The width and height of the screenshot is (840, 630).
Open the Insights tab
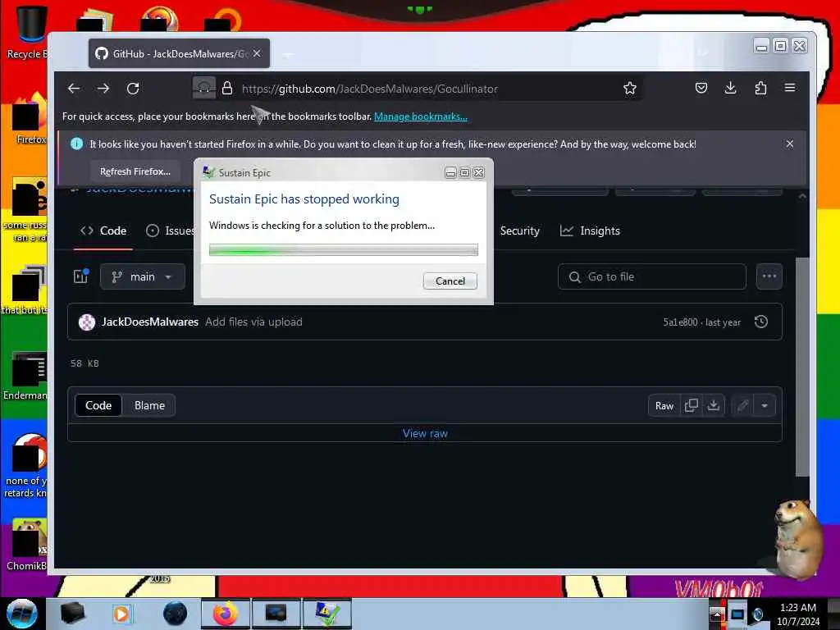(x=590, y=231)
